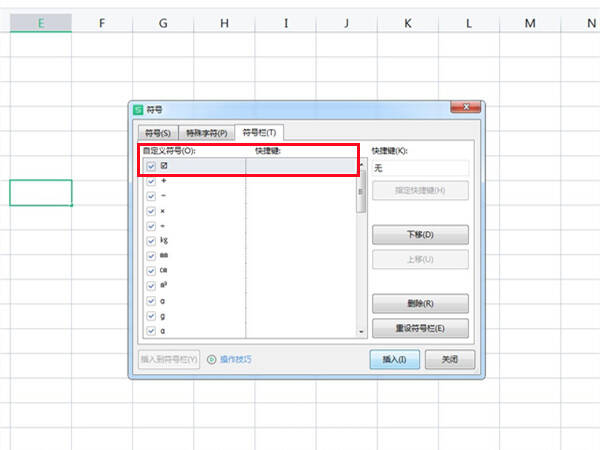Click the symbol list scroll-down arrow
Image resolution: width=600 pixels, height=450 pixels.
[361, 332]
